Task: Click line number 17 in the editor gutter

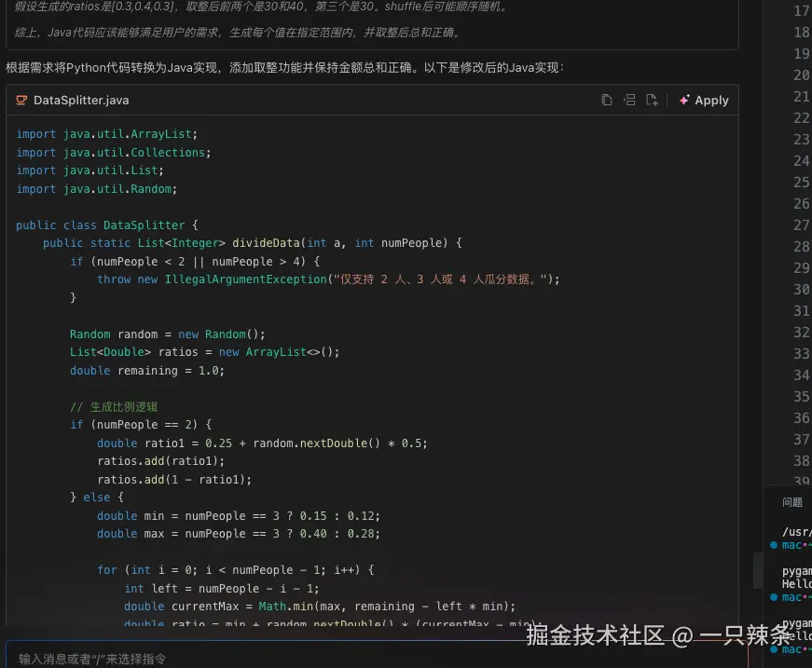Action: 800,10
